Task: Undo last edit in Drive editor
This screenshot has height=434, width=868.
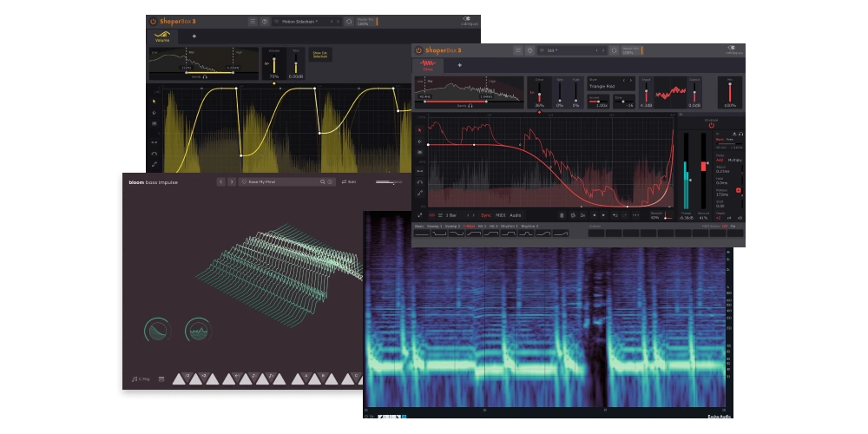Action: (x=615, y=215)
